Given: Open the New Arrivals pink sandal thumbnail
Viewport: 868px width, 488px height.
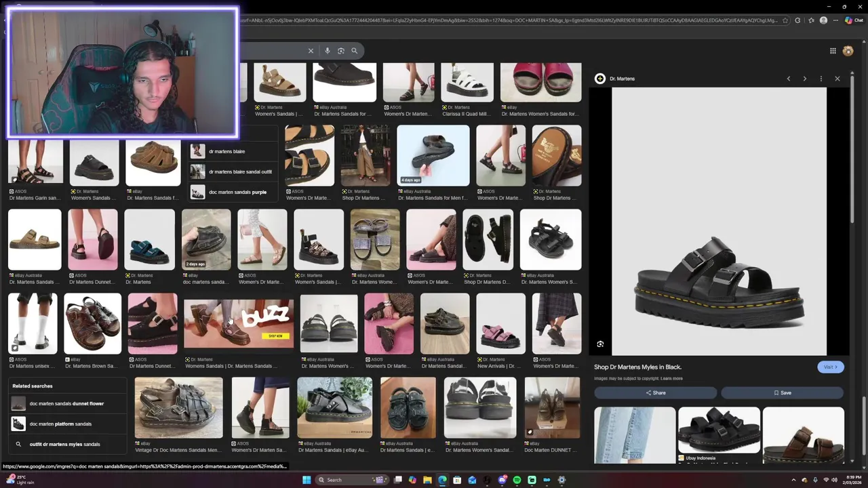Looking at the screenshot, I should 500,323.
